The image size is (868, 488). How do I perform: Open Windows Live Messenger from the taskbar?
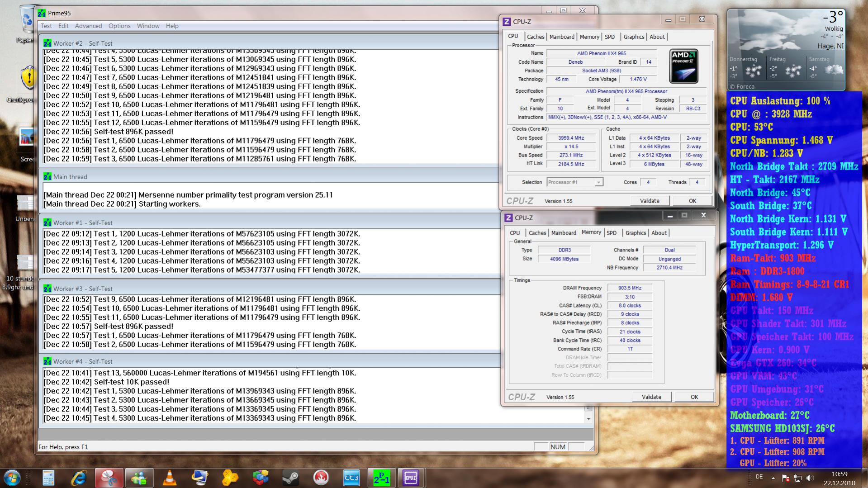coord(139,478)
